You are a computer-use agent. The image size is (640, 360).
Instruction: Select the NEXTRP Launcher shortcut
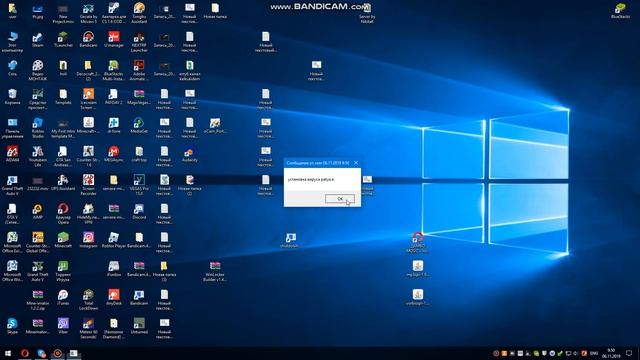pyautogui.click(x=139, y=42)
